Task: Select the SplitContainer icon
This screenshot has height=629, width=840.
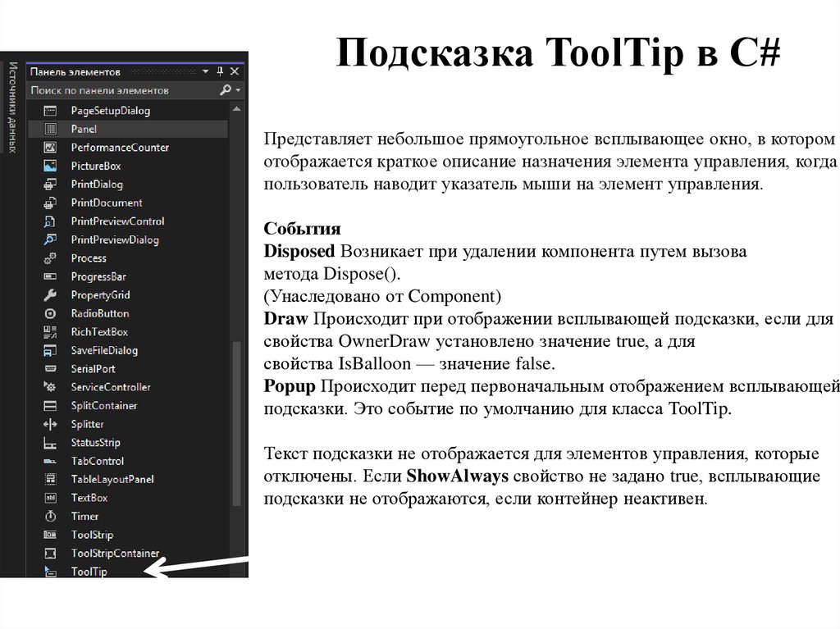Action: tap(50, 406)
